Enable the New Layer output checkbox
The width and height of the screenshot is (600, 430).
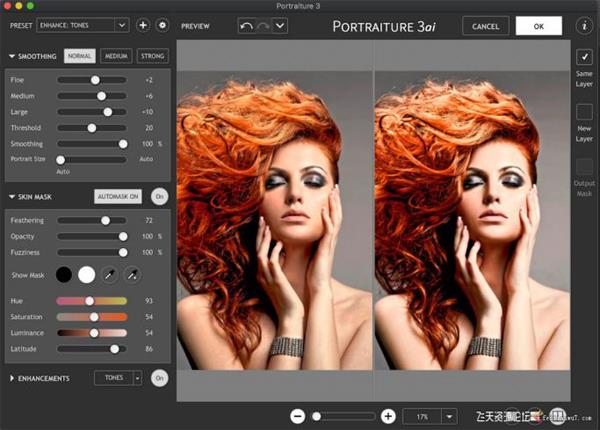click(x=585, y=112)
